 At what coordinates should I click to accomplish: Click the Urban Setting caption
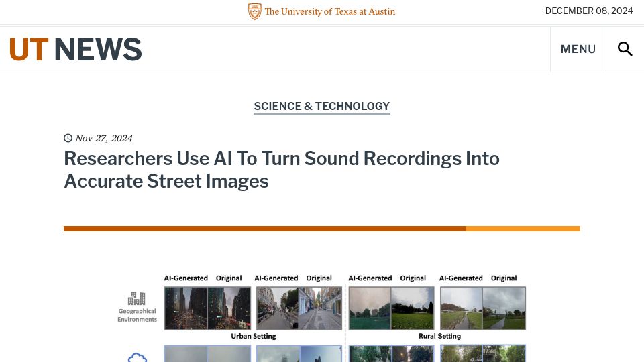coord(254,336)
